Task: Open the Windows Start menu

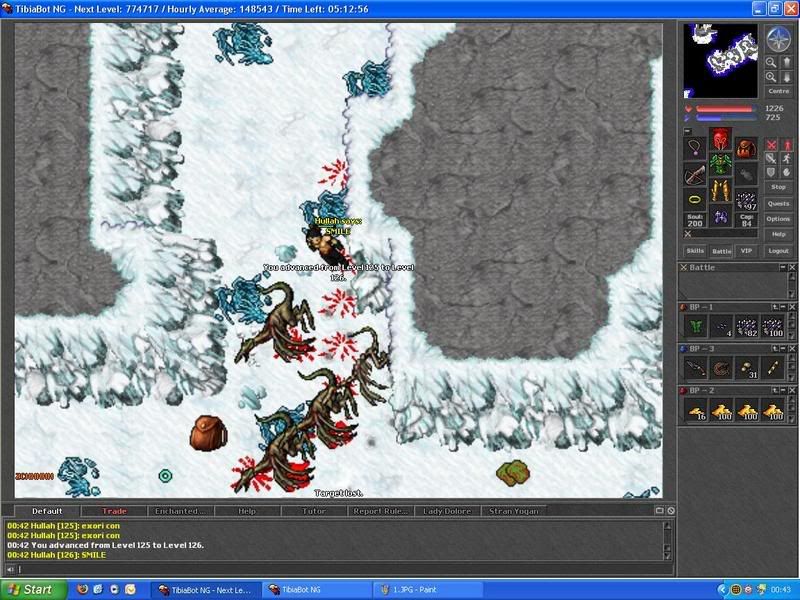Action: coord(34,590)
